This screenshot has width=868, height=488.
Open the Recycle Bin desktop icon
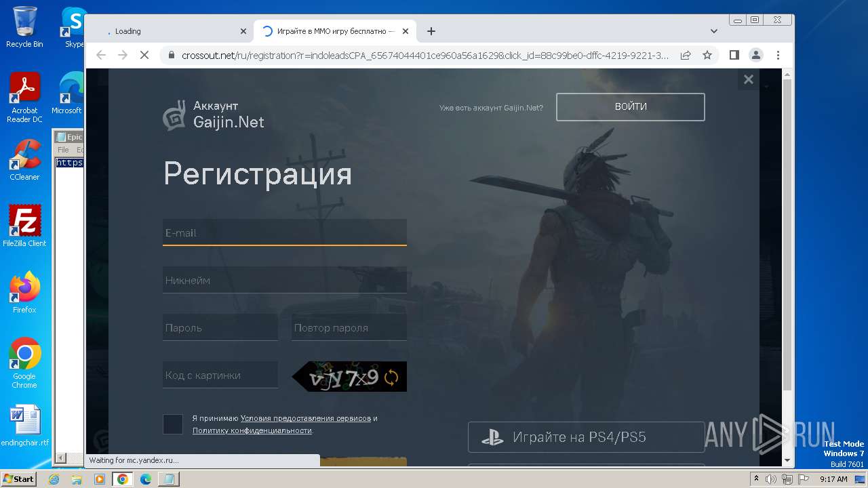click(x=24, y=26)
